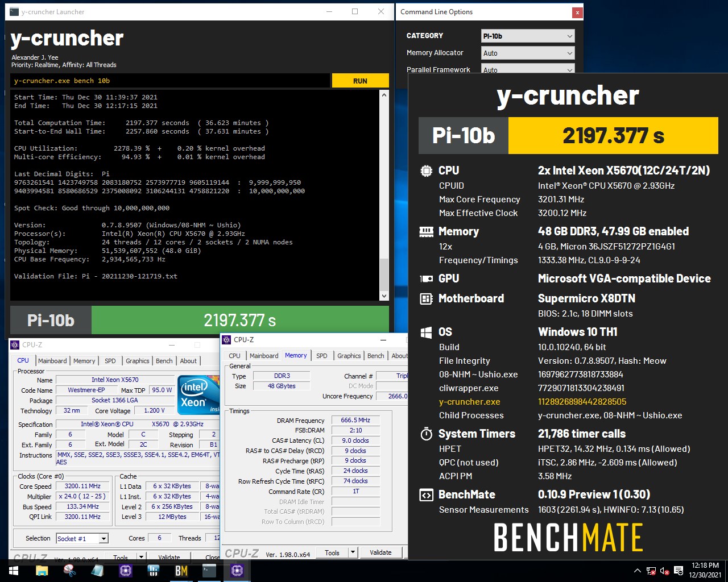Click the Memory module icon in BenchMate results
Viewport: 728px width, 582px height.
click(x=426, y=231)
